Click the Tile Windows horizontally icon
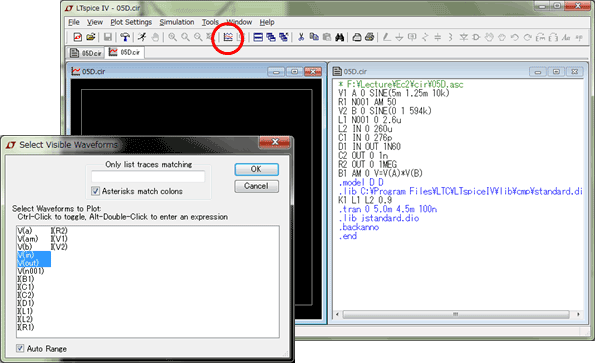The width and height of the screenshot is (595, 363). tap(258, 37)
